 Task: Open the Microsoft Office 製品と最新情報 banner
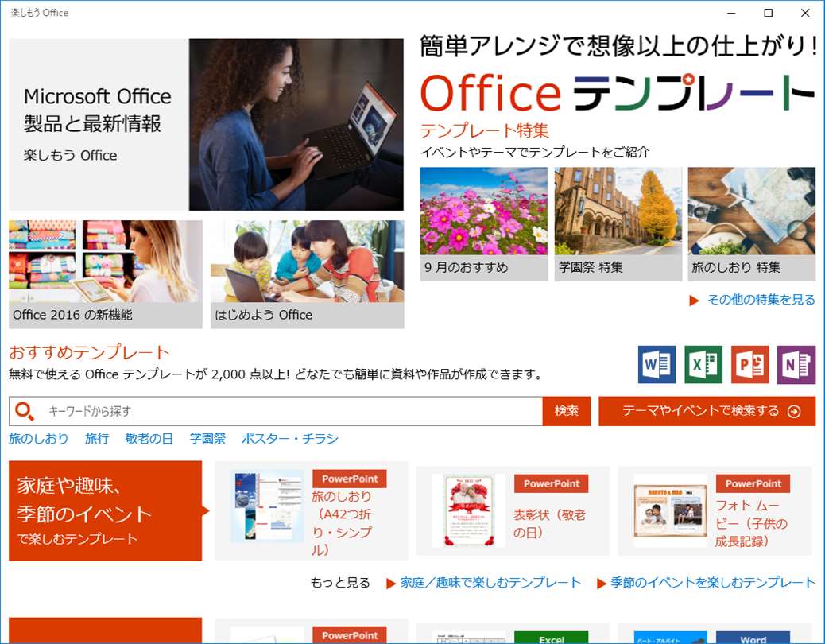[x=207, y=125]
